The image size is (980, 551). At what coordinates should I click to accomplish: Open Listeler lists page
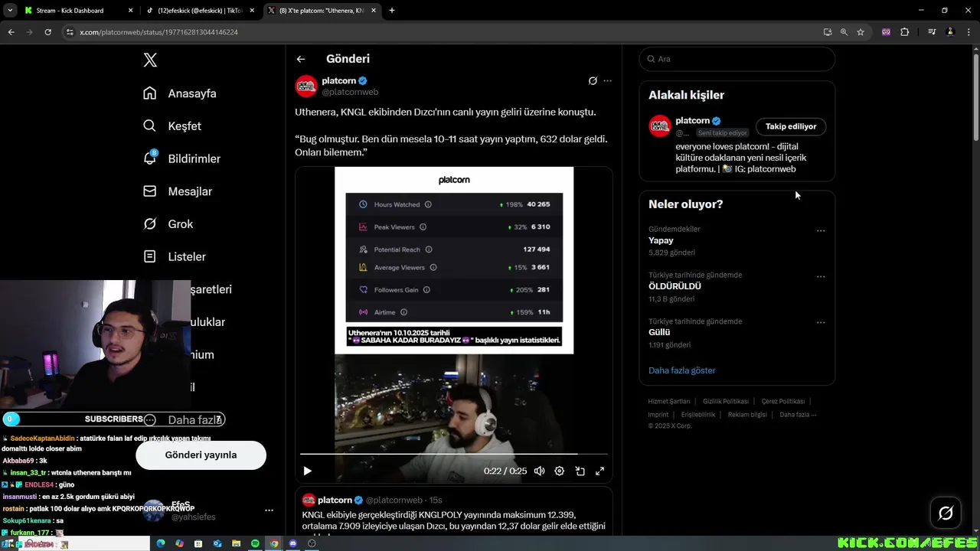[x=175, y=256]
